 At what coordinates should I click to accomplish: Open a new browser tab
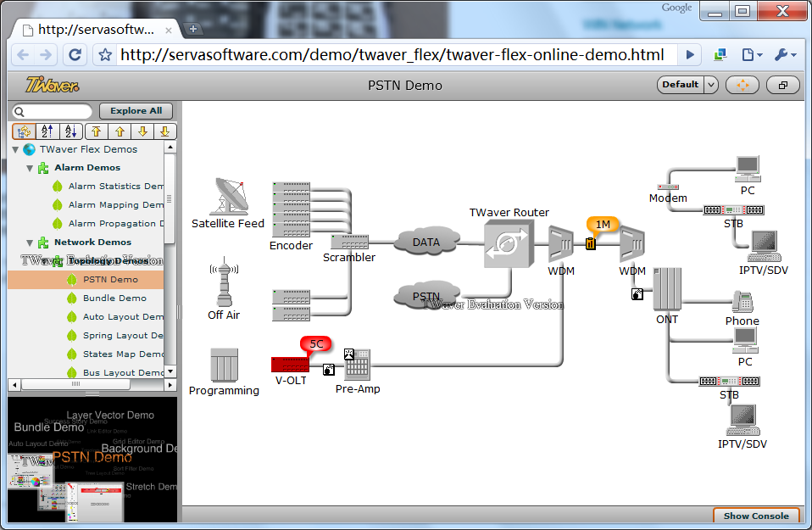click(192, 29)
